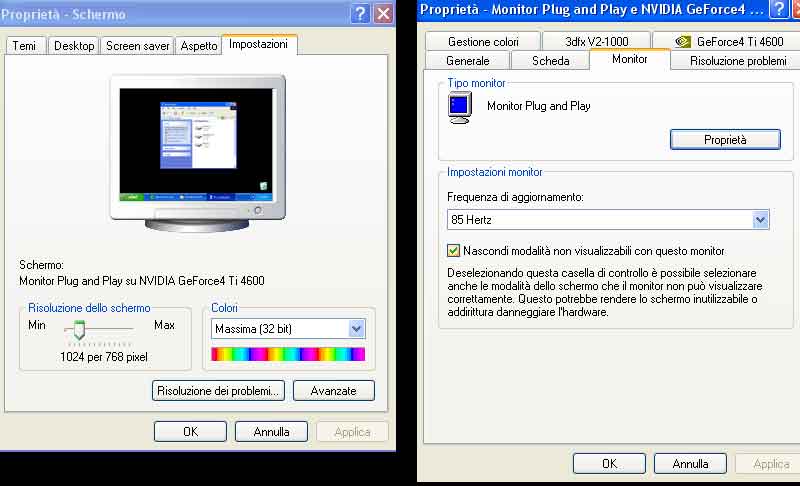Open the Frequenza di aggiornamento dropdown arrow

pyautogui.click(x=760, y=220)
